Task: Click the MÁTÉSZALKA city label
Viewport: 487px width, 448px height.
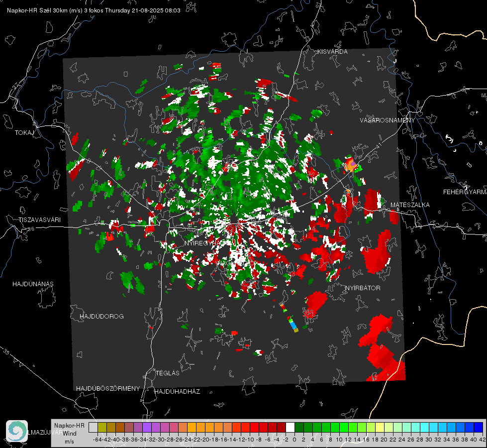Action: [x=410, y=205]
